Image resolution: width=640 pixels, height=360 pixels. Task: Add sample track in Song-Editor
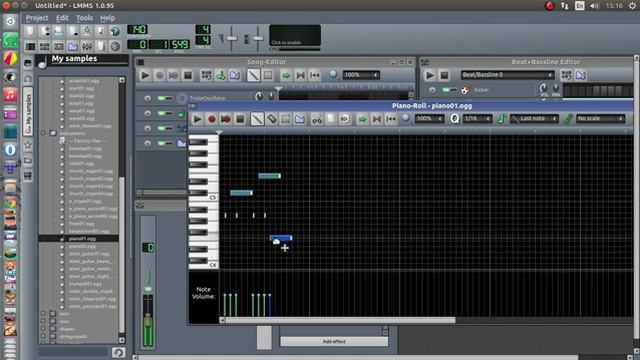(220, 75)
